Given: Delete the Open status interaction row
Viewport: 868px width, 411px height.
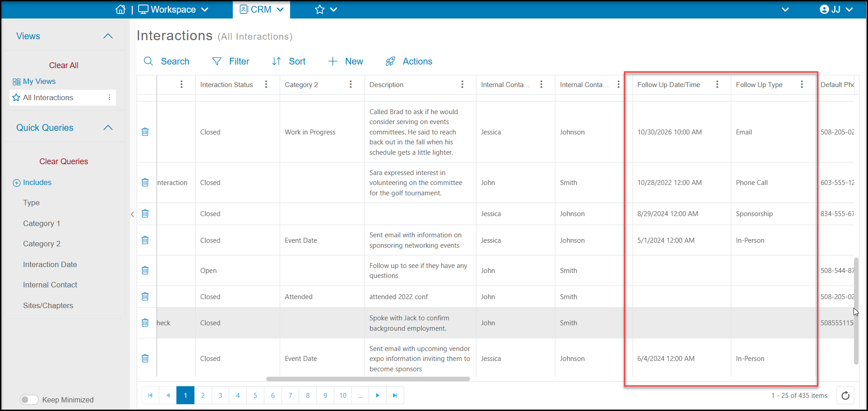Looking at the screenshot, I should pos(145,270).
